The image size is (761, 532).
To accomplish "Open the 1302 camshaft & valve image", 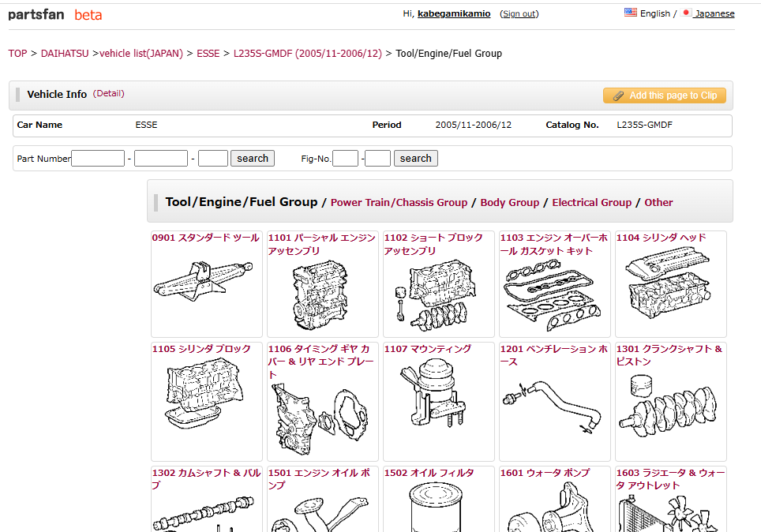I will pos(204,515).
